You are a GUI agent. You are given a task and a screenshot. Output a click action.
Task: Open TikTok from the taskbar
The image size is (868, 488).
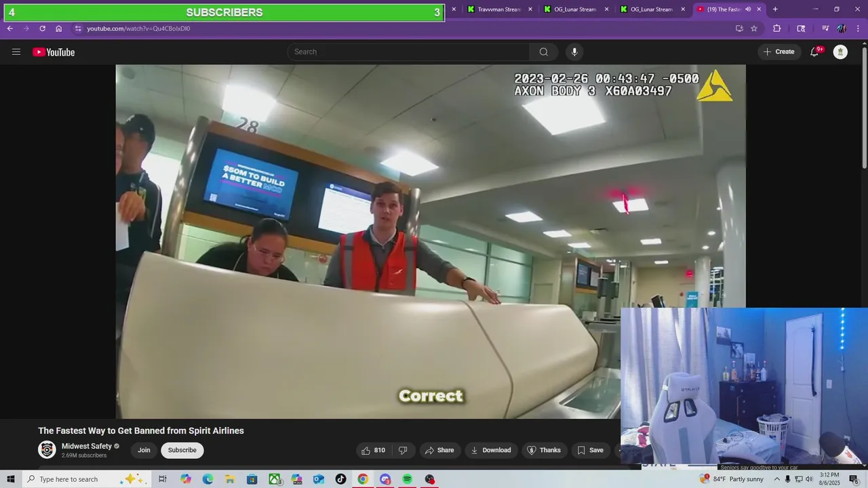point(340,479)
